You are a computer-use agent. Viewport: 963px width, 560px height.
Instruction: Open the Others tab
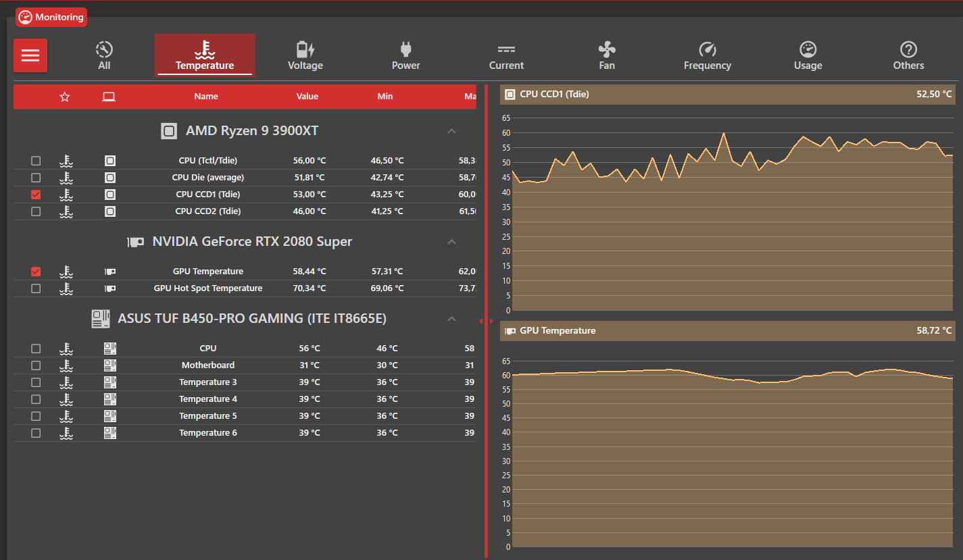pos(908,55)
